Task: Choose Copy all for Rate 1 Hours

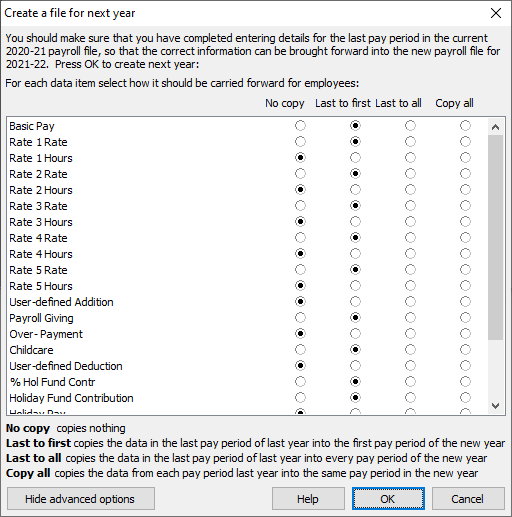Action: (x=465, y=158)
